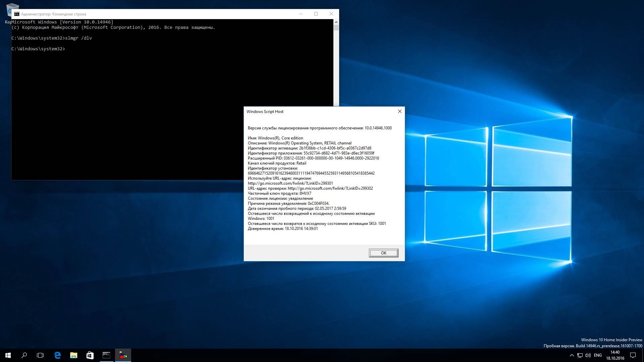Click the 'Имя: Windows(R), Core edition' line
Image resolution: width=644 pixels, height=362 pixels.
(275, 138)
